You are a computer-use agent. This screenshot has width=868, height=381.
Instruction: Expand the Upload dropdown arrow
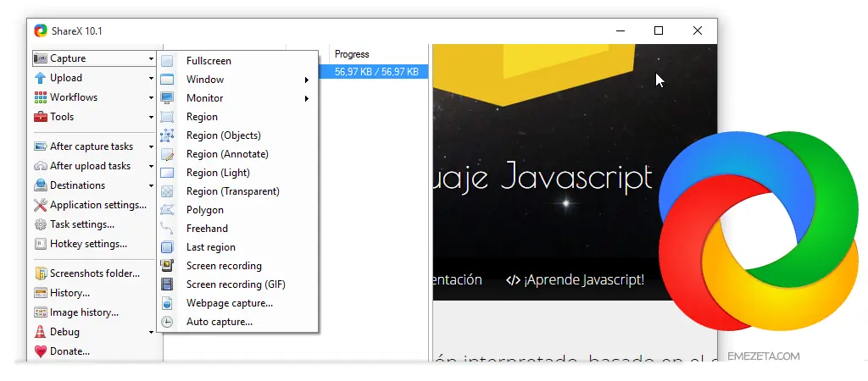[x=151, y=79]
